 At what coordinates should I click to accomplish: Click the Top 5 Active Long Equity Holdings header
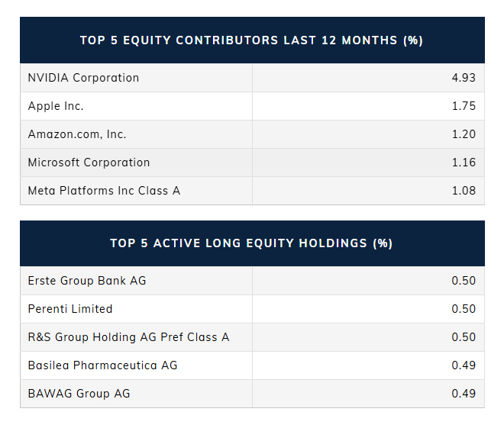click(x=252, y=243)
